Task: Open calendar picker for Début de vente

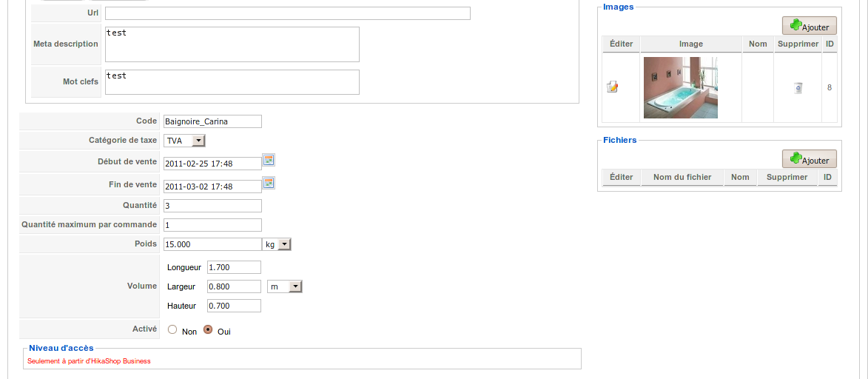Action: coord(269,161)
